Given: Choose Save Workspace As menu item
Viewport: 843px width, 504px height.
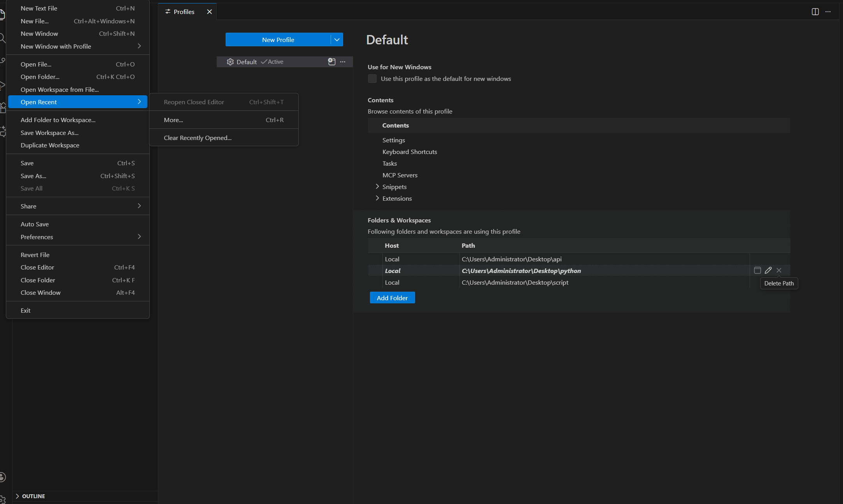Looking at the screenshot, I should 49,133.
